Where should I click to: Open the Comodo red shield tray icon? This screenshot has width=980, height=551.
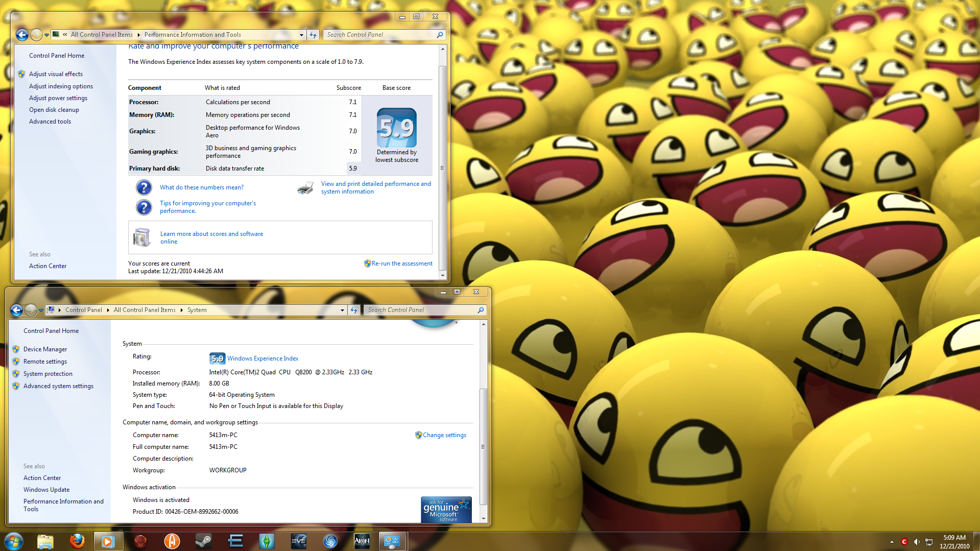point(904,542)
